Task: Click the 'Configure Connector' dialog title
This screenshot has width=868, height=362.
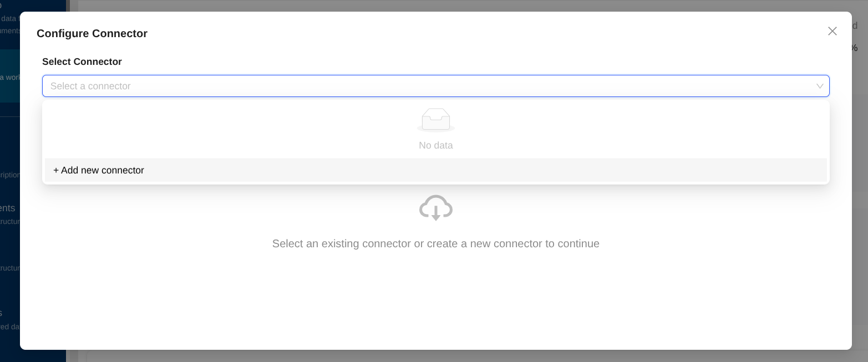Action: point(92,34)
